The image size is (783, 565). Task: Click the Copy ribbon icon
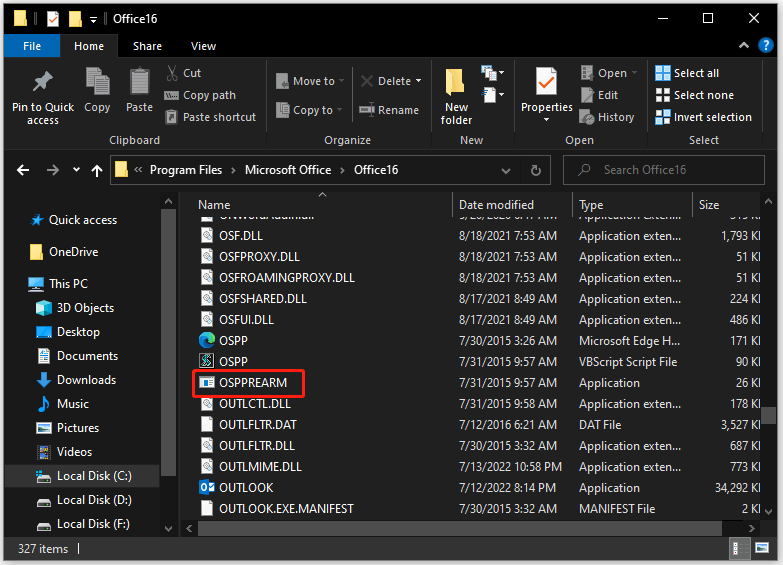pyautogui.click(x=97, y=81)
